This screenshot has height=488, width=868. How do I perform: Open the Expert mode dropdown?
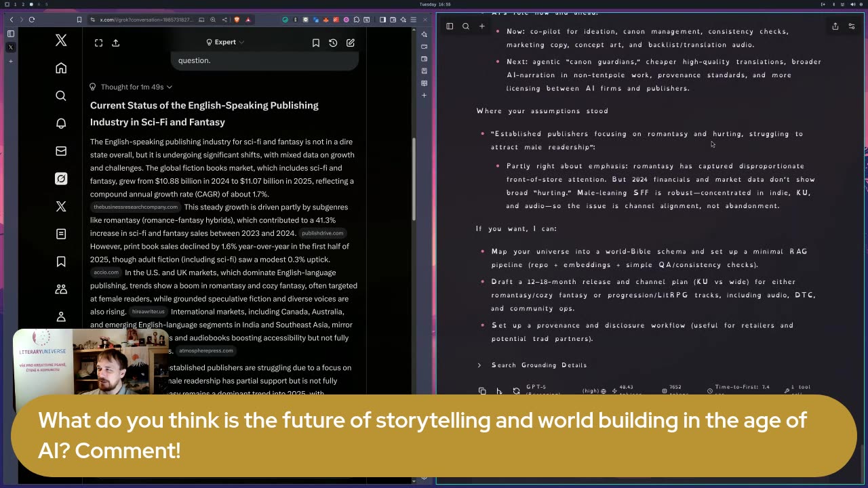[225, 42]
